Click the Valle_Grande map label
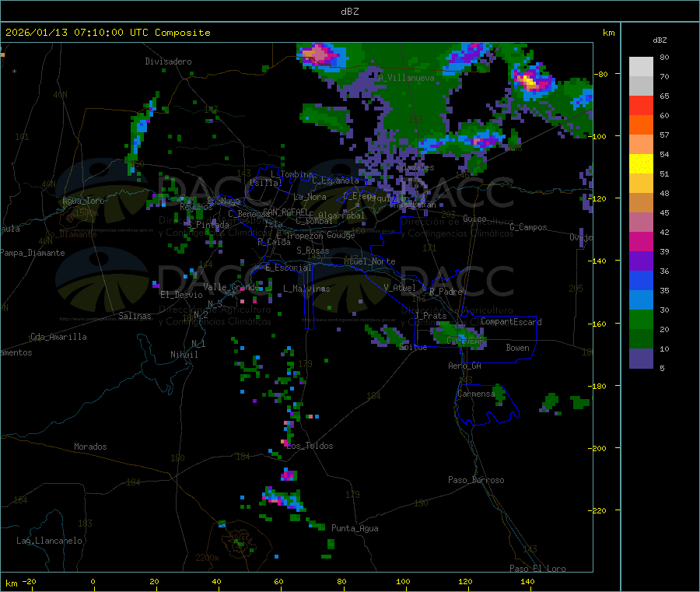Viewport: 700px width, 592px height. click(x=231, y=287)
